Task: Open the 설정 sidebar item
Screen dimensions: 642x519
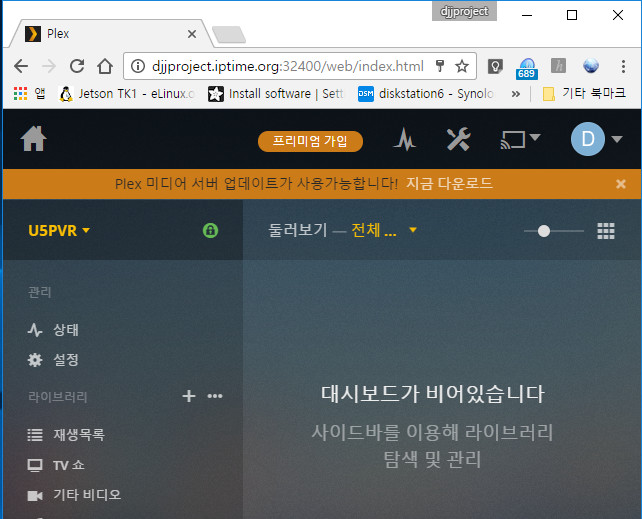Action: [x=53, y=360]
